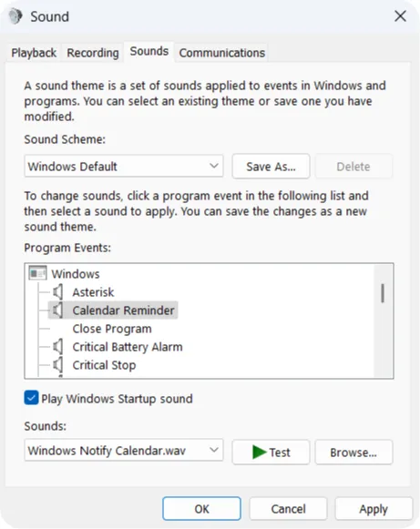420x529 pixels.
Task: Click the speaker icon next to Critical Stop
Action: 58,365
